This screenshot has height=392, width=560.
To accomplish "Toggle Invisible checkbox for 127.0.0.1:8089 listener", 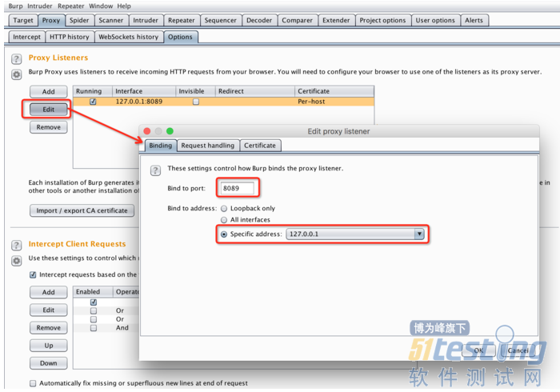I will (x=196, y=102).
